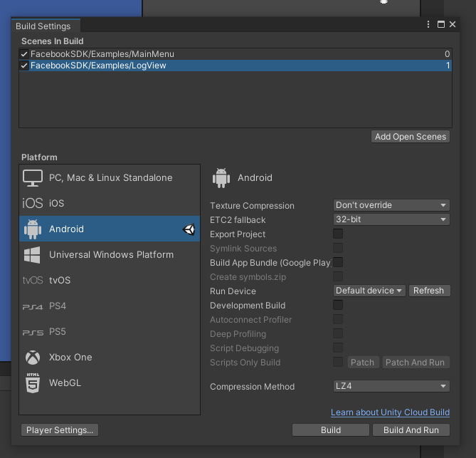This screenshot has height=458, width=476.
Task: Open the ETC2 fallback dropdown
Action: tap(391, 219)
